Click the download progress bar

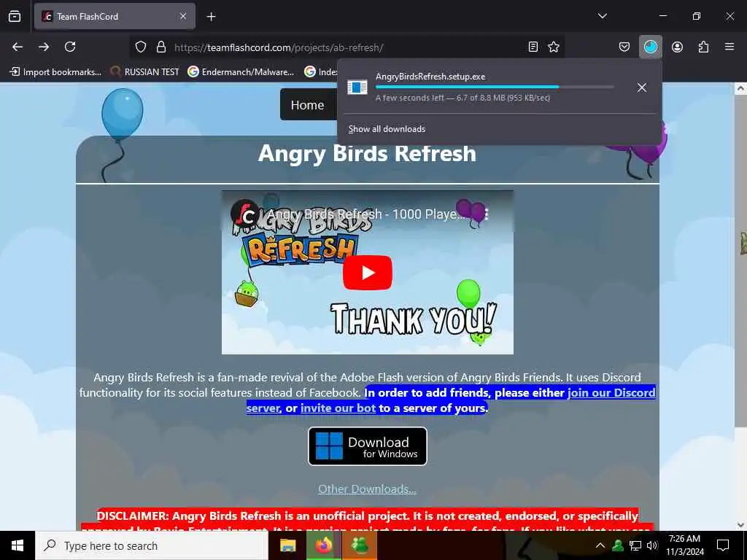coord(494,87)
